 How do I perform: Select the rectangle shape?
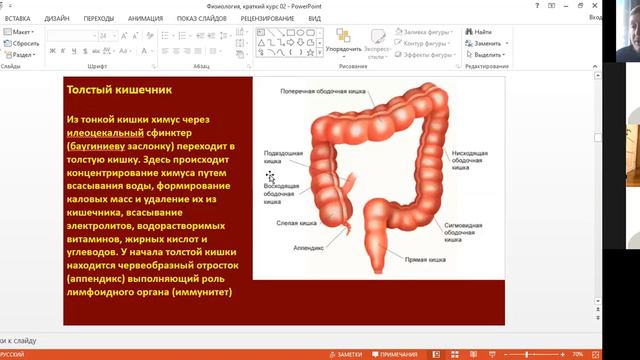tap(291, 33)
